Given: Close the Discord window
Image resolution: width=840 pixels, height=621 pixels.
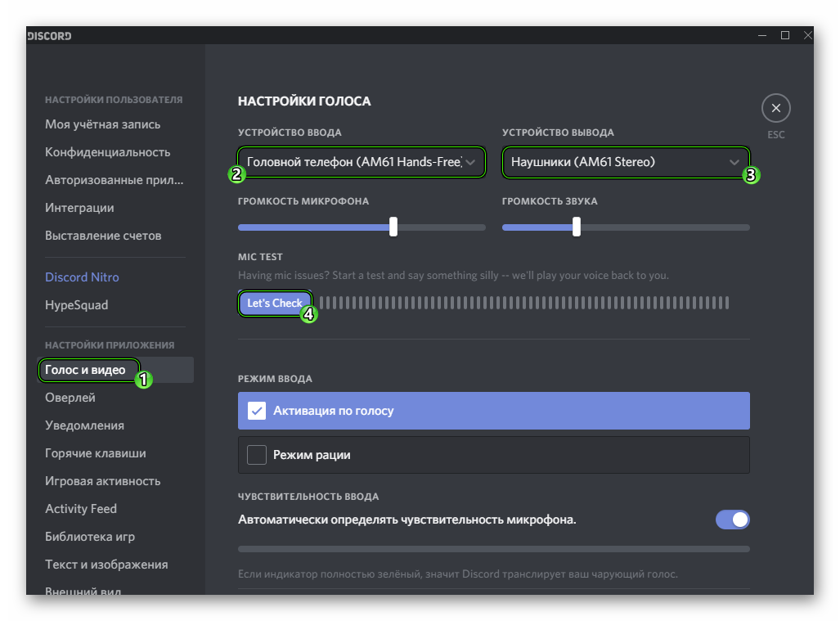Looking at the screenshot, I should (x=808, y=35).
